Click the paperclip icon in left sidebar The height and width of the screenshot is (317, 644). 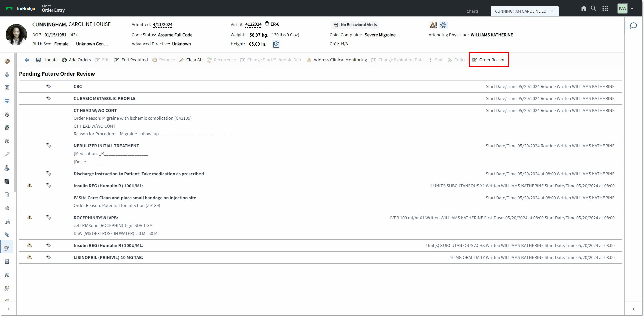click(x=7, y=235)
